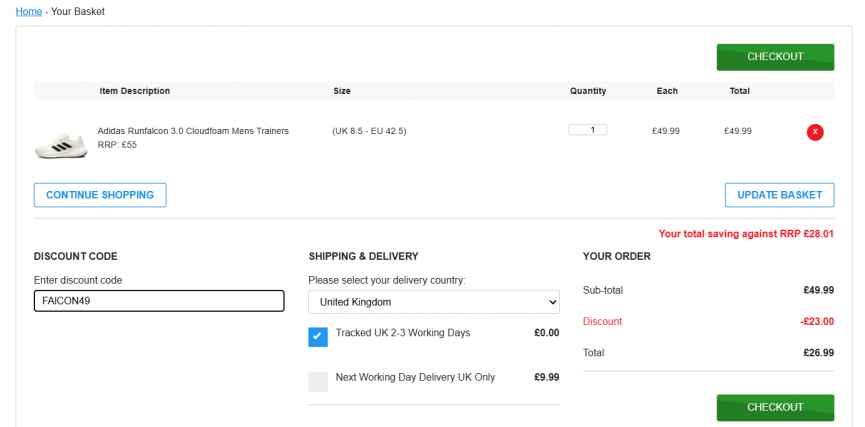Image resolution: width=865 pixels, height=427 pixels.
Task: Click the Item Description column header
Action: 135,90
